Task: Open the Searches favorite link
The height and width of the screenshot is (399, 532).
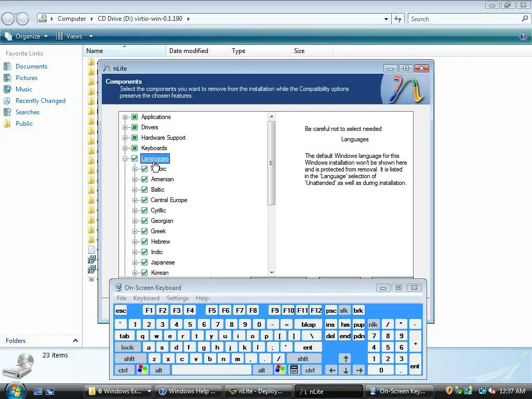Action: click(x=28, y=112)
